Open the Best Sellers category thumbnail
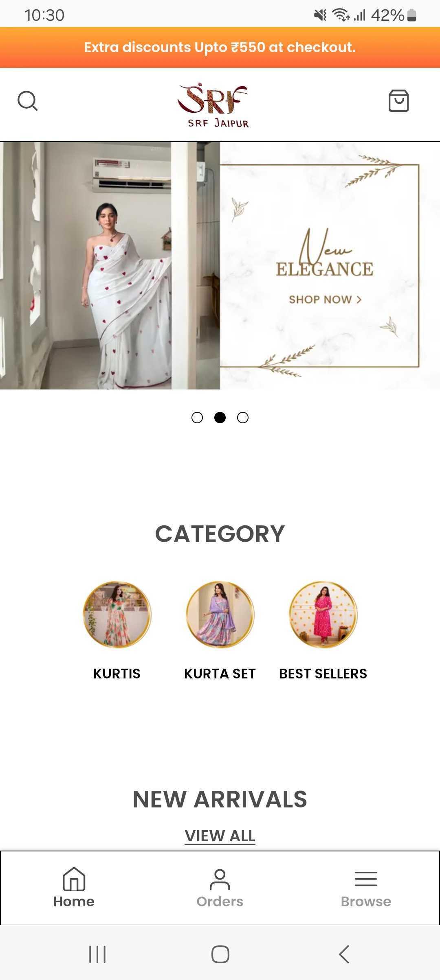 323,614
